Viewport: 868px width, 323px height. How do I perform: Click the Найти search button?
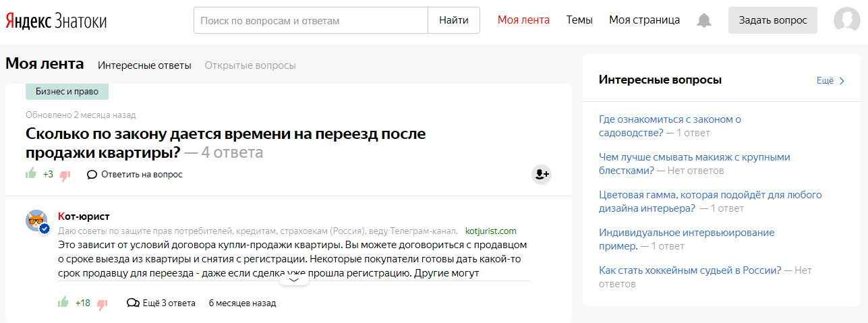(454, 20)
